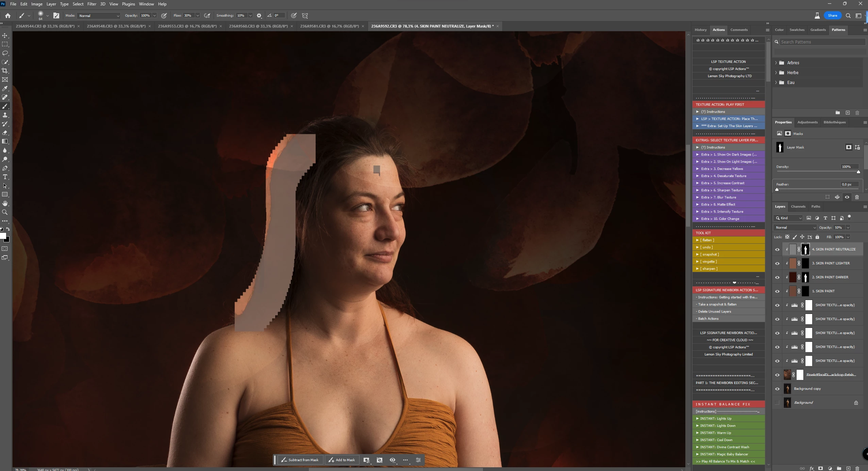Hide the 2. SKIN PAINT DARKER layer
868x471 pixels.
click(777, 277)
